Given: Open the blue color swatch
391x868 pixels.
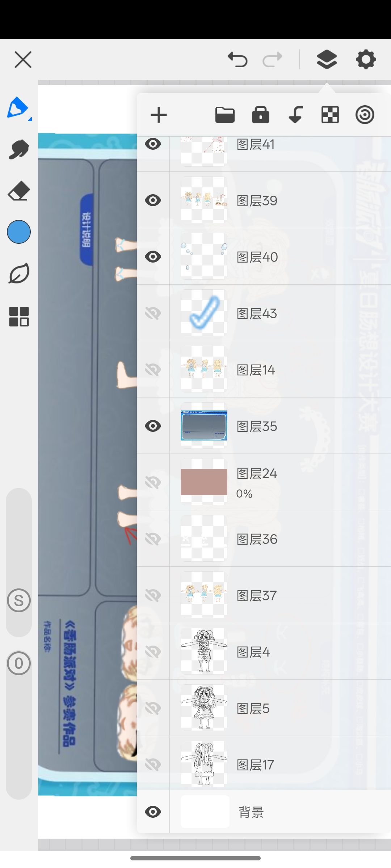Looking at the screenshot, I should click(19, 232).
